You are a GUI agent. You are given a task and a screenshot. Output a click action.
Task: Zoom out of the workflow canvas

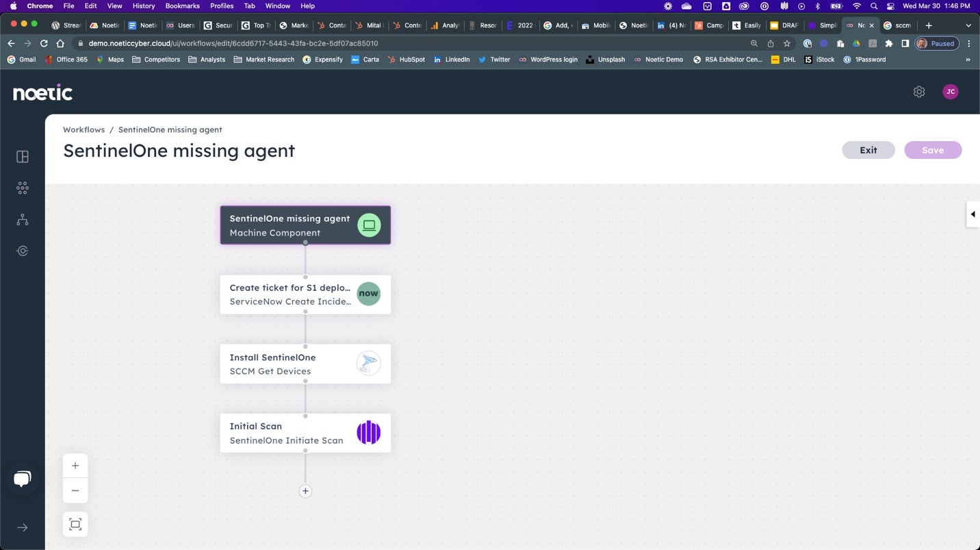pyautogui.click(x=75, y=490)
